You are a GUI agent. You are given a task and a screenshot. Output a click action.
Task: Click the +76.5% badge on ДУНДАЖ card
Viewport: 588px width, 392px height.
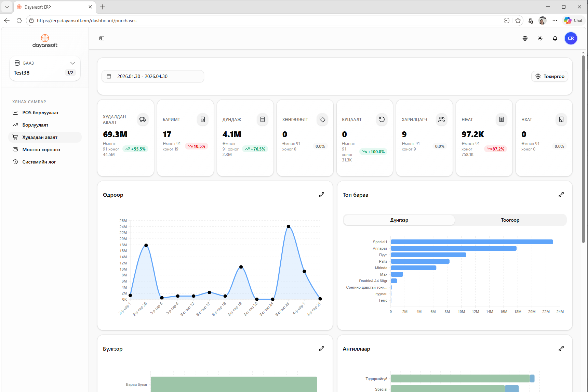pos(255,149)
